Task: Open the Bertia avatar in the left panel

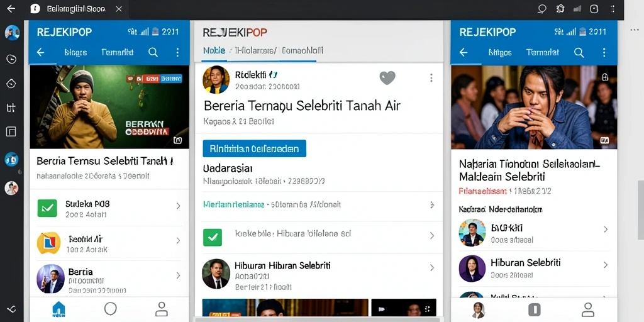Action: [x=50, y=279]
